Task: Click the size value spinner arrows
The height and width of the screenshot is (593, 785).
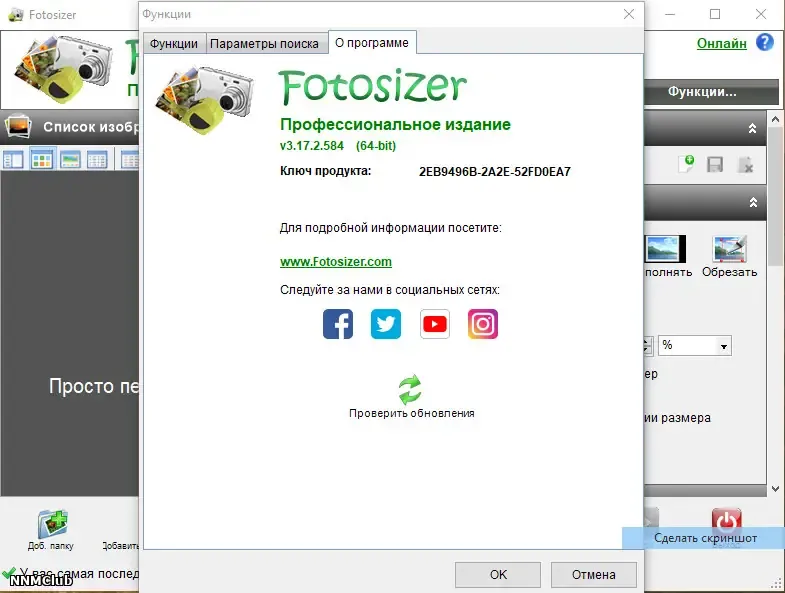Action: click(x=647, y=346)
